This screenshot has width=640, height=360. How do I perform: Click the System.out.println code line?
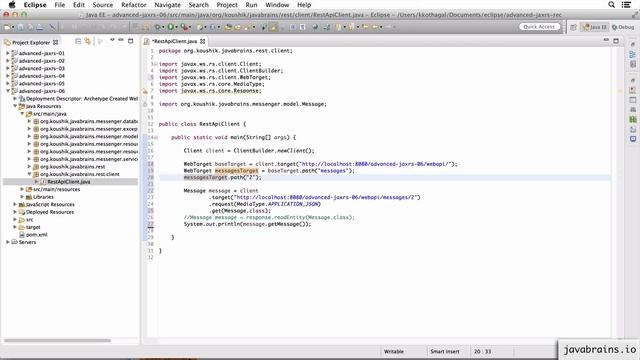247,224
